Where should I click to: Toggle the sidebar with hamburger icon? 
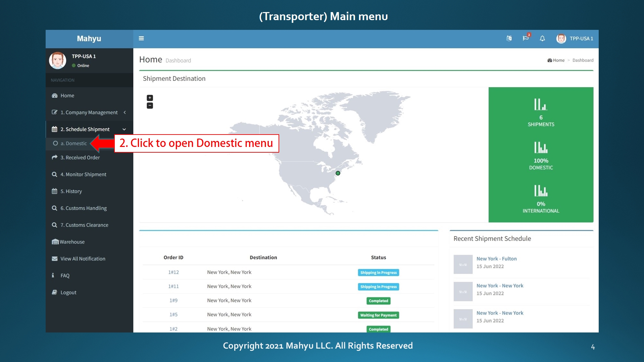(141, 38)
